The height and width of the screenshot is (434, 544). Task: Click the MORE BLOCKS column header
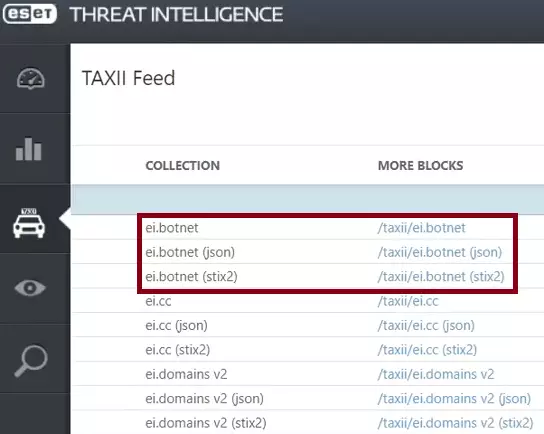(420, 166)
